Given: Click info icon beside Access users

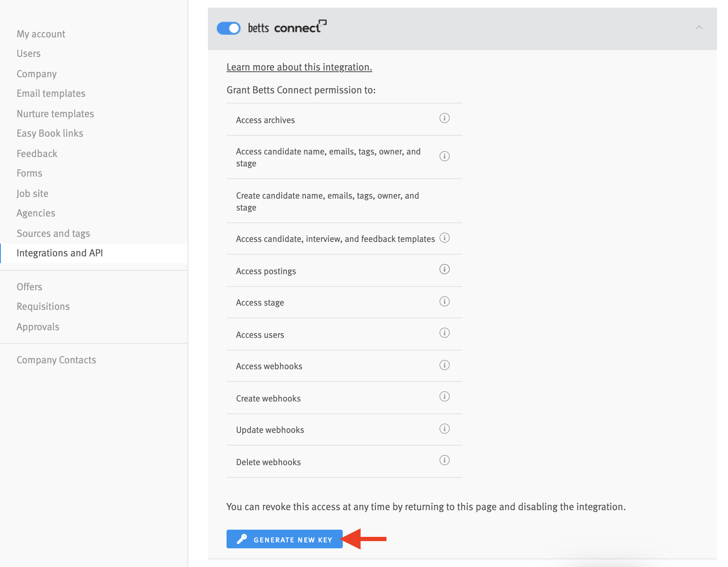Looking at the screenshot, I should tap(444, 333).
